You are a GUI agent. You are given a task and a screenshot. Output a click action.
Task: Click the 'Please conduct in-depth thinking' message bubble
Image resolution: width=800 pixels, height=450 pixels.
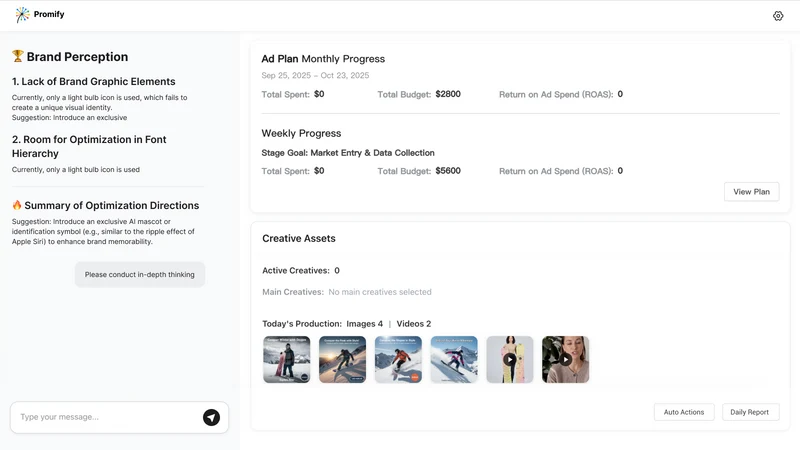[x=140, y=274]
